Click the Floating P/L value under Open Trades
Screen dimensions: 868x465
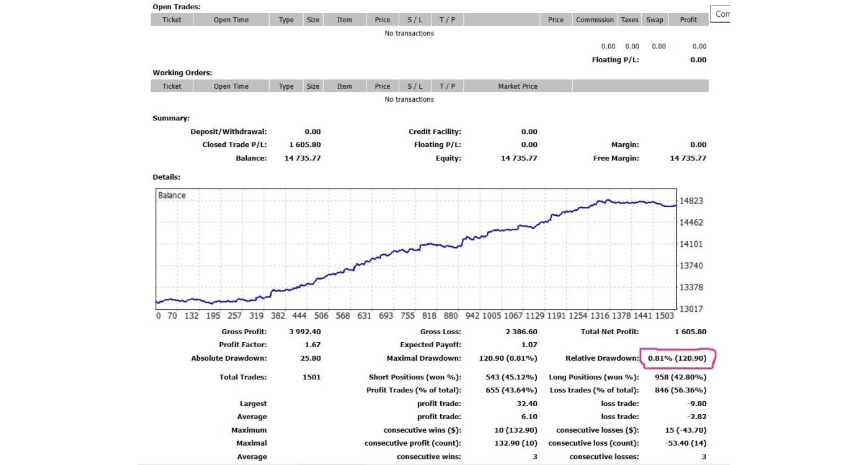coord(698,60)
